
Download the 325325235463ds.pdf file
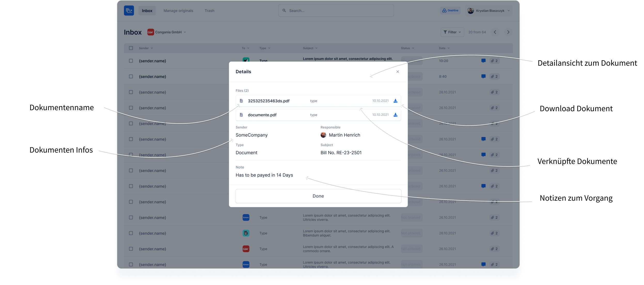click(x=395, y=101)
